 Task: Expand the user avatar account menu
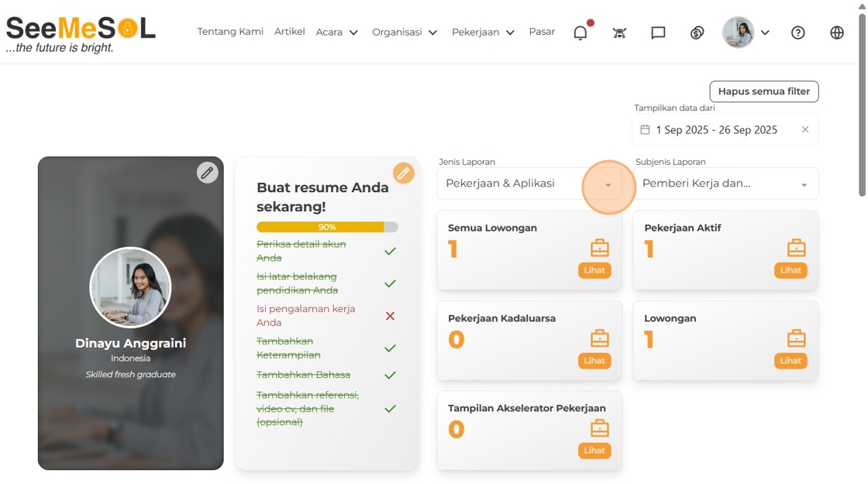click(746, 33)
